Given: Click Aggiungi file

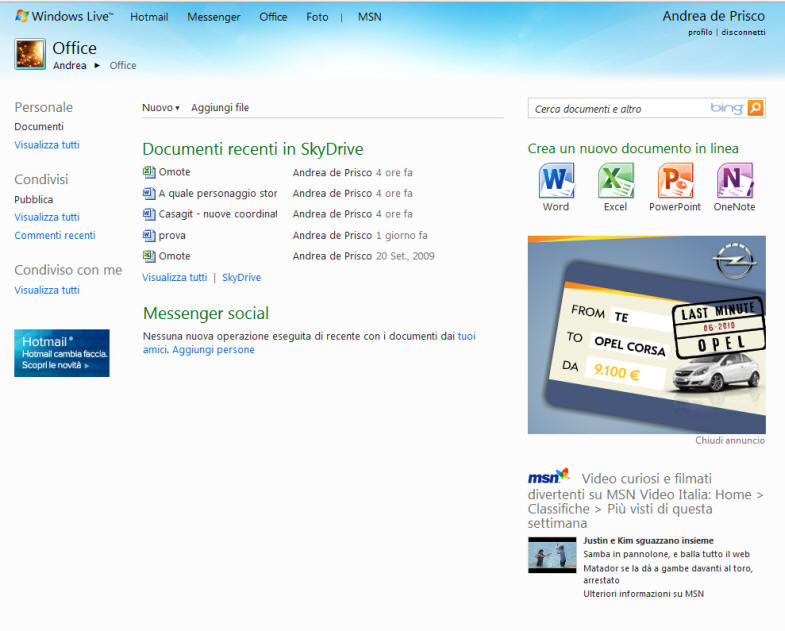Looking at the screenshot, I should 220,108.
